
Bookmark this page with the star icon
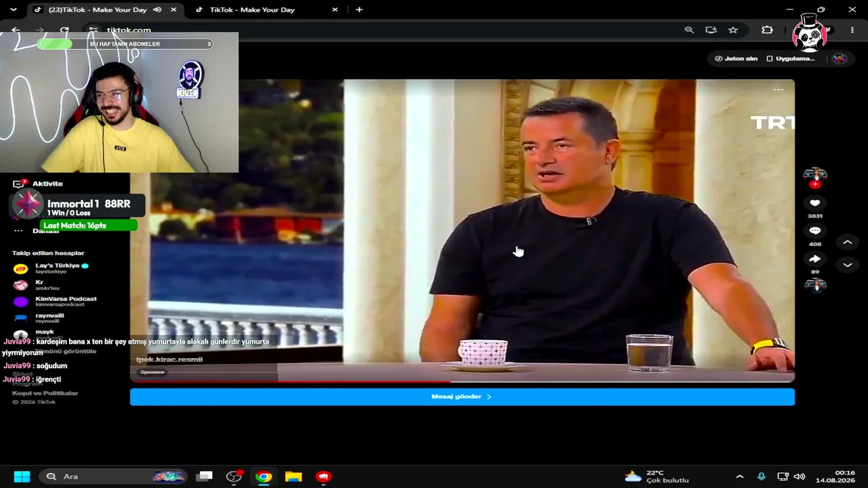733,30
